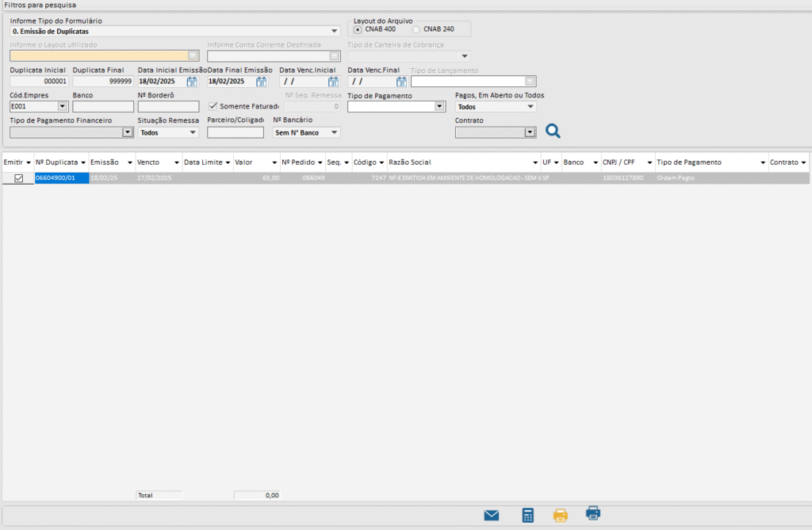Open Pagos, Em Aberto ou Todos dropdown

click(x=530, y=107)
